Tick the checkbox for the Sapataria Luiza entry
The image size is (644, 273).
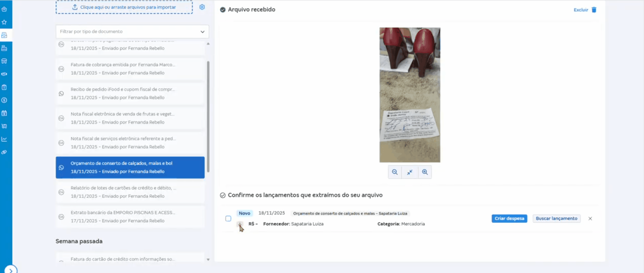coord(228,219)
